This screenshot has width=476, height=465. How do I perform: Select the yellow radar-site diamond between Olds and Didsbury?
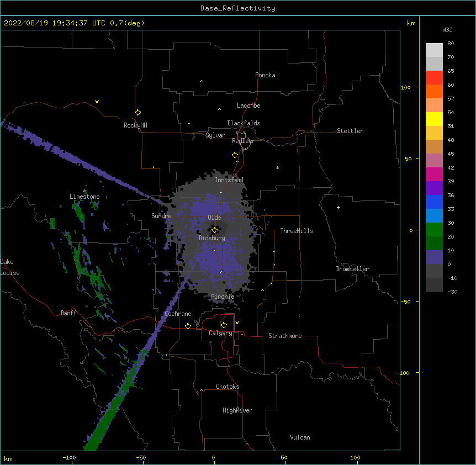coord(214,230)
